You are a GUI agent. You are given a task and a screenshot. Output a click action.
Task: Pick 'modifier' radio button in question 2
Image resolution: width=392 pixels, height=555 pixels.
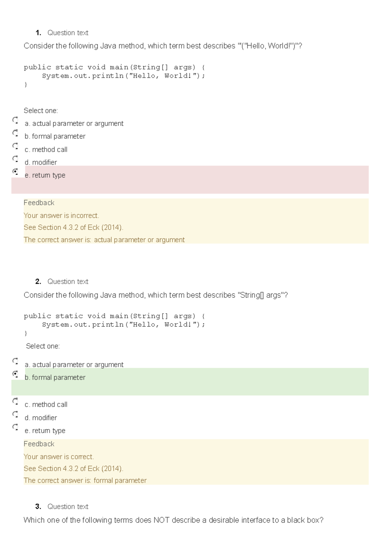(x=15, y=414)
